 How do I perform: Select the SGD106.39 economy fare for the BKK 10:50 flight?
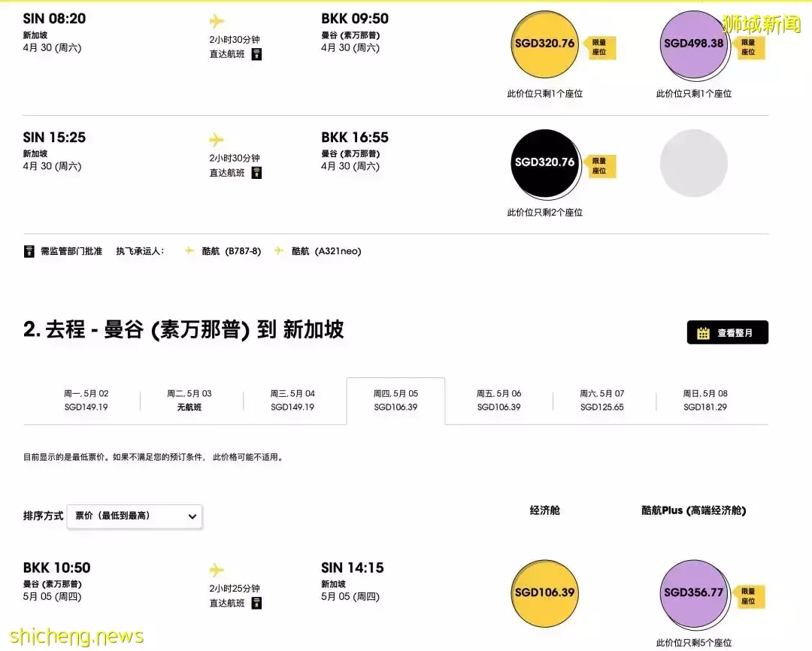point(544,594)
